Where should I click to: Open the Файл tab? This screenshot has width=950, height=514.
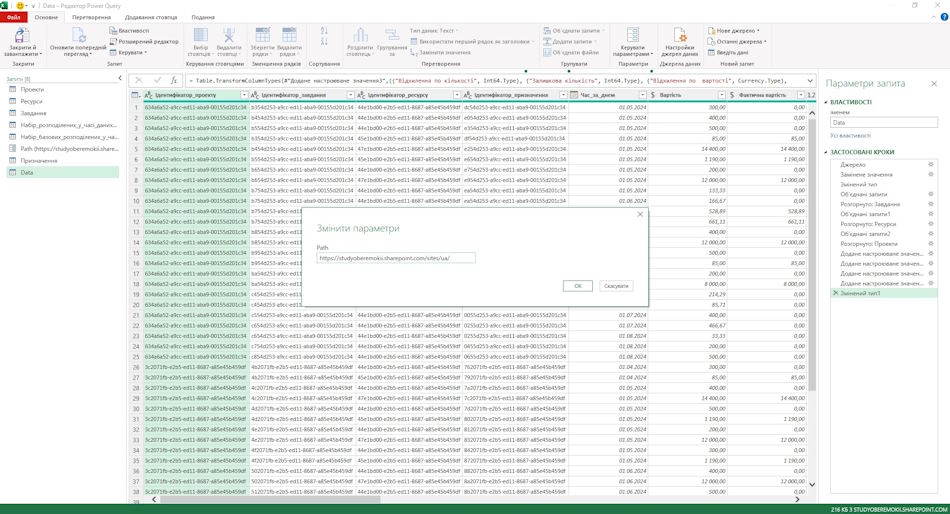tap(13, 17)
